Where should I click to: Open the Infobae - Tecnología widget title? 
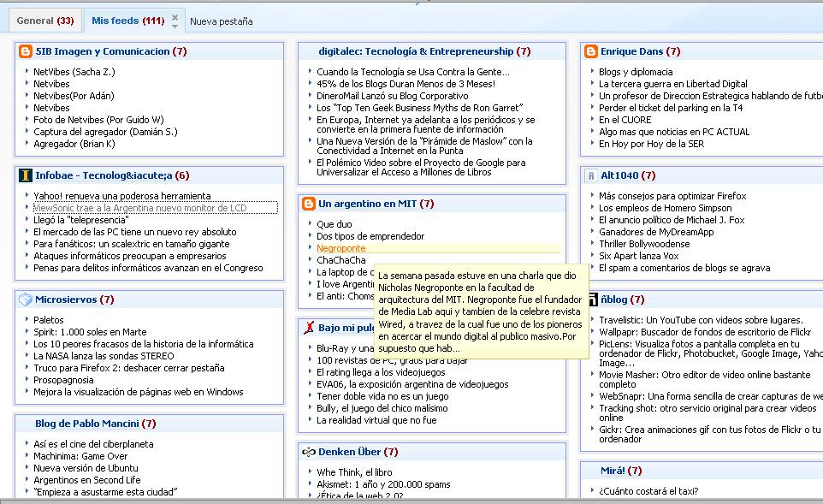click(104, 175)
